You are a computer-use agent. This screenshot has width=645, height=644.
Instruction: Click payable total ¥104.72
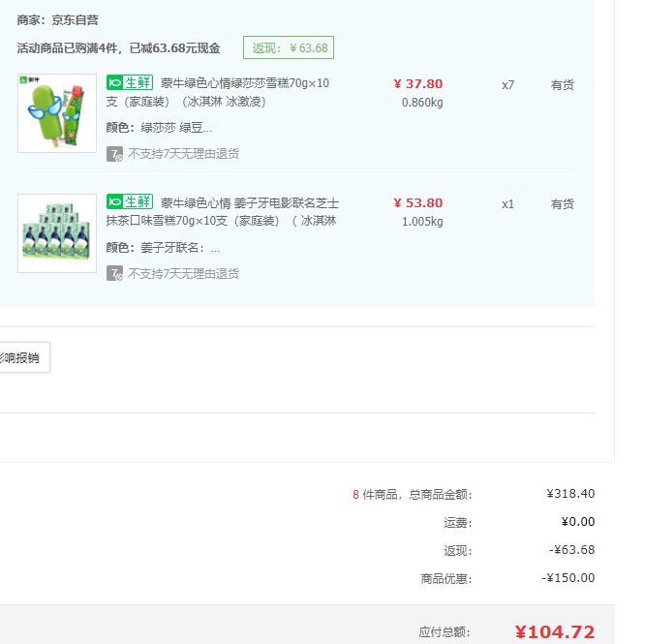[555, 632]
